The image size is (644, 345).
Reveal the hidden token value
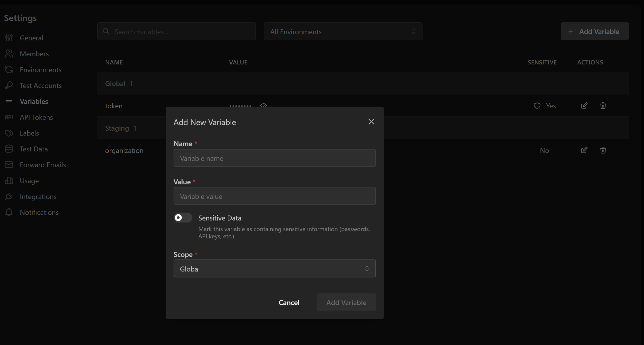click(x=264, y=106)
